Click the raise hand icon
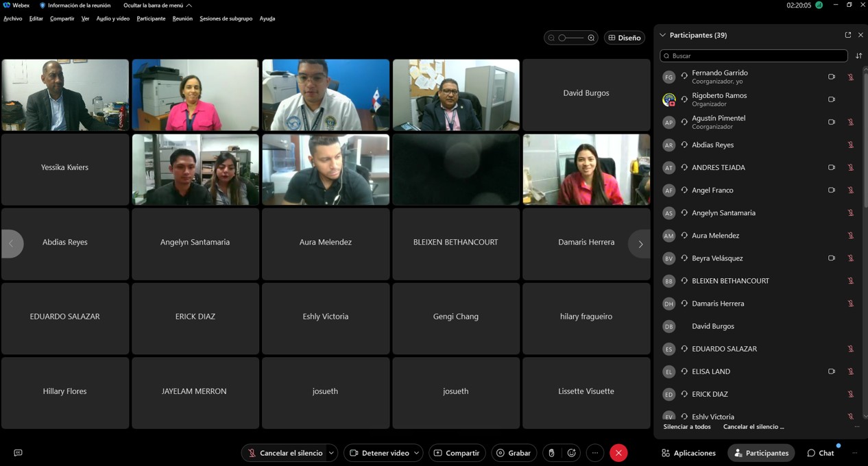 552,453
